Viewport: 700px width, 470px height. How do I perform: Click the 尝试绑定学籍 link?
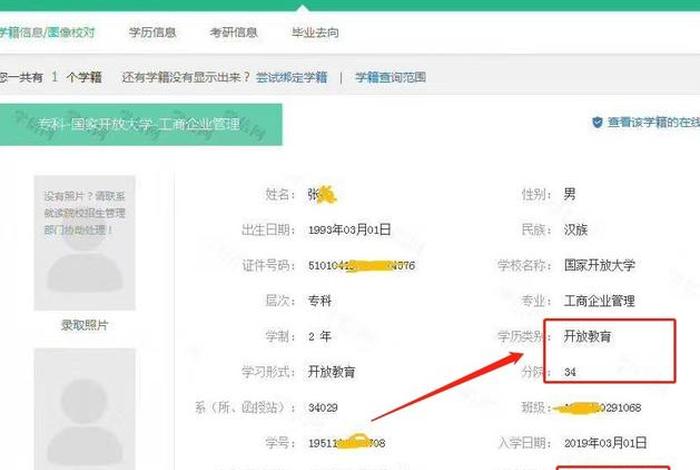click(x=291, y=77)
